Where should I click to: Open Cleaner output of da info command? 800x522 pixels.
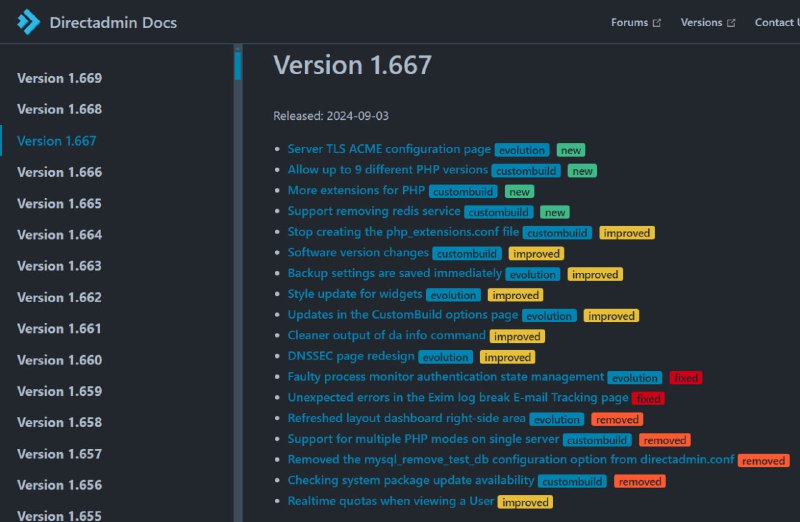[387, 335]
